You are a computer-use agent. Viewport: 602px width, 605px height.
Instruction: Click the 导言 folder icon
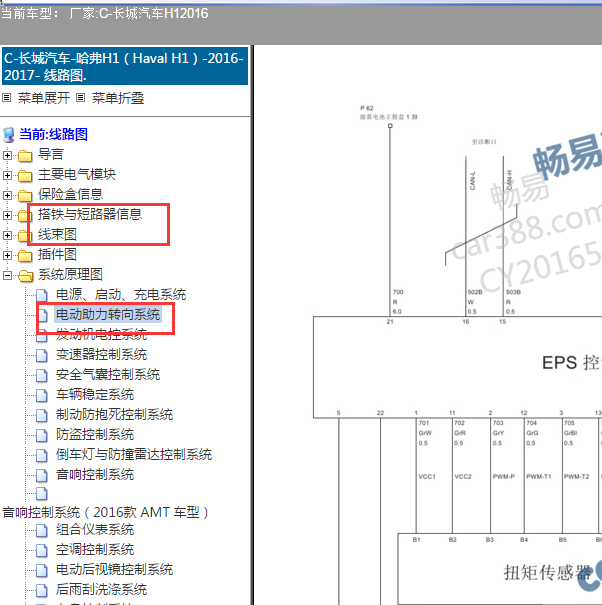25,156
